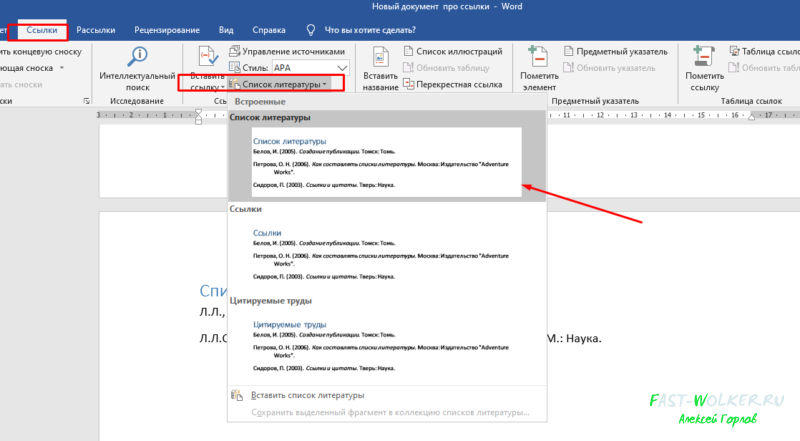The height and width of the screenshot is (441, 800).
Task: Click концевую сноску command
Action: click(40, 52)
